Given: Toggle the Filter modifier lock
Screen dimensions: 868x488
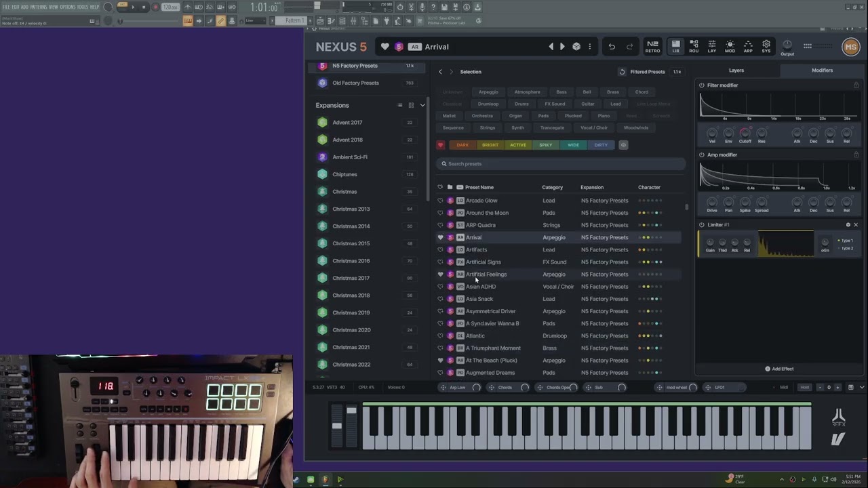Looking at the screenshot, I should 856,85.
